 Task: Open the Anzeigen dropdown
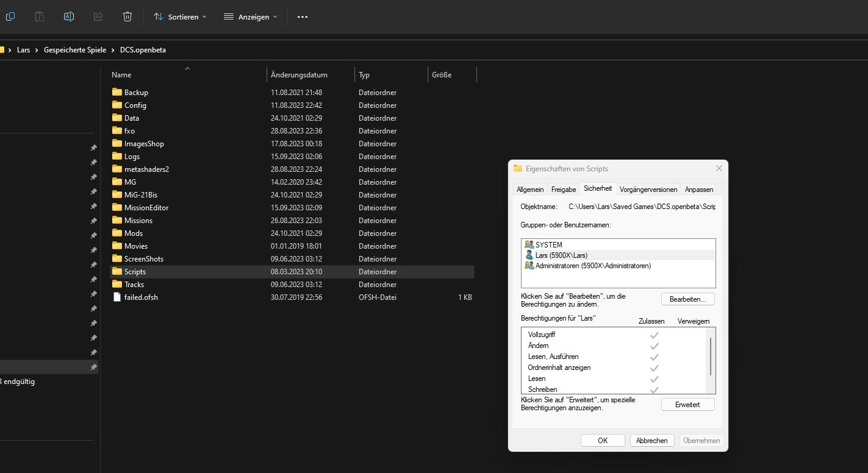[251, 16]
